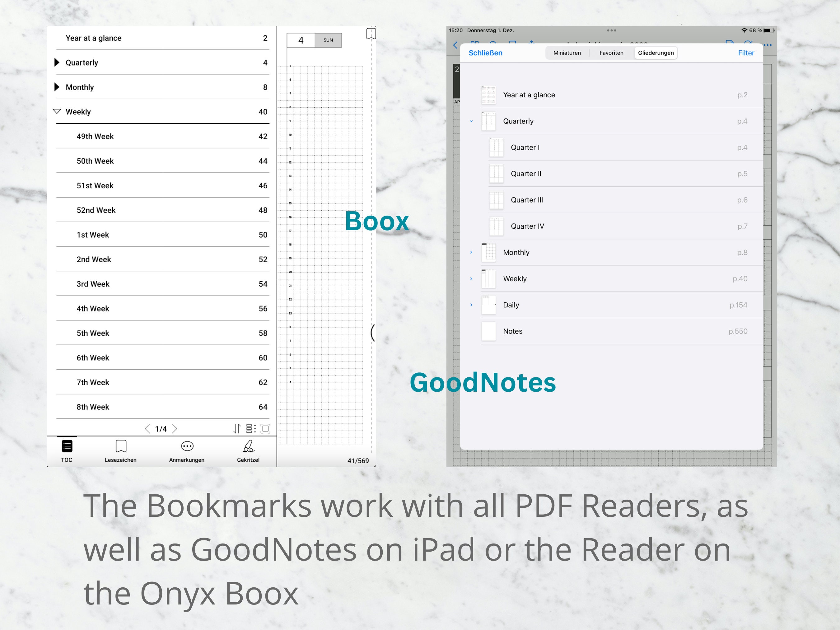Open the Quarter I page thumbnail
840x630 pixels.
pos(496,147)
